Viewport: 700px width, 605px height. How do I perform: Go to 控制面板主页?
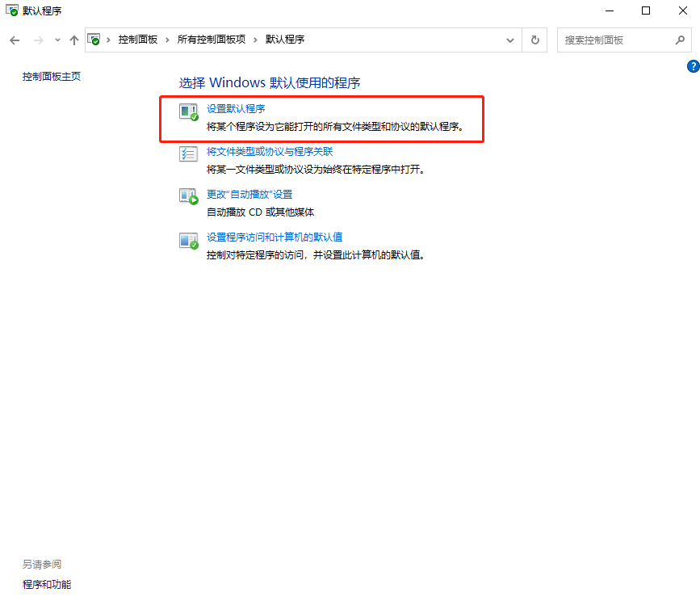click(52, 77)
